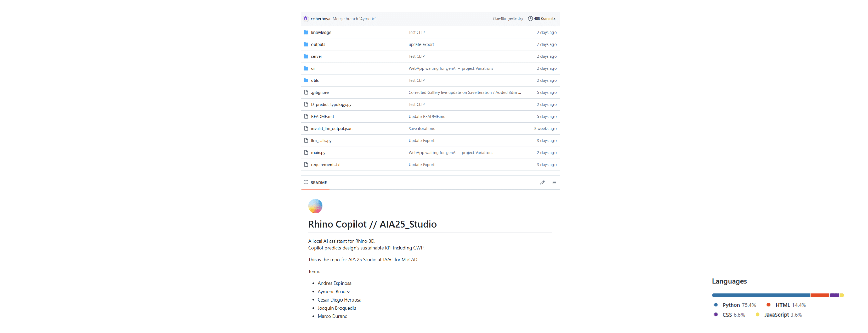
Task: Click the Languages heading
Action: pos(729,281)
